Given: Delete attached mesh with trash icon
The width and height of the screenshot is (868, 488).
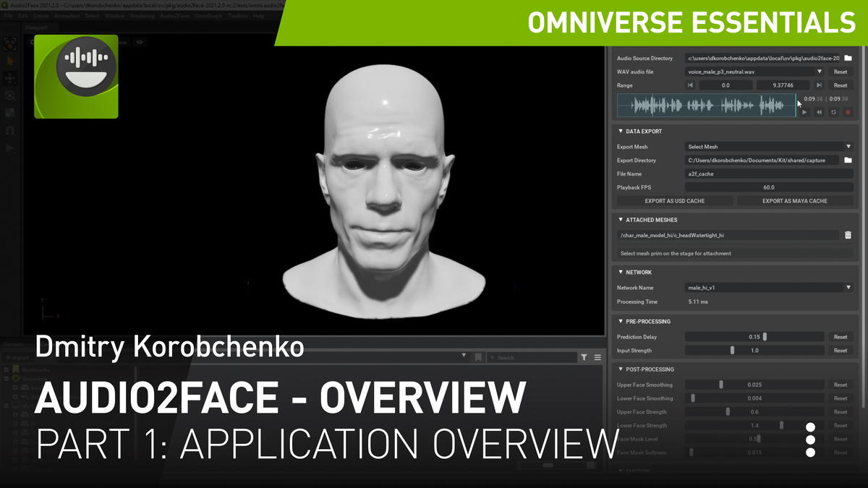Looking at the screenshot, I should 848,235.
